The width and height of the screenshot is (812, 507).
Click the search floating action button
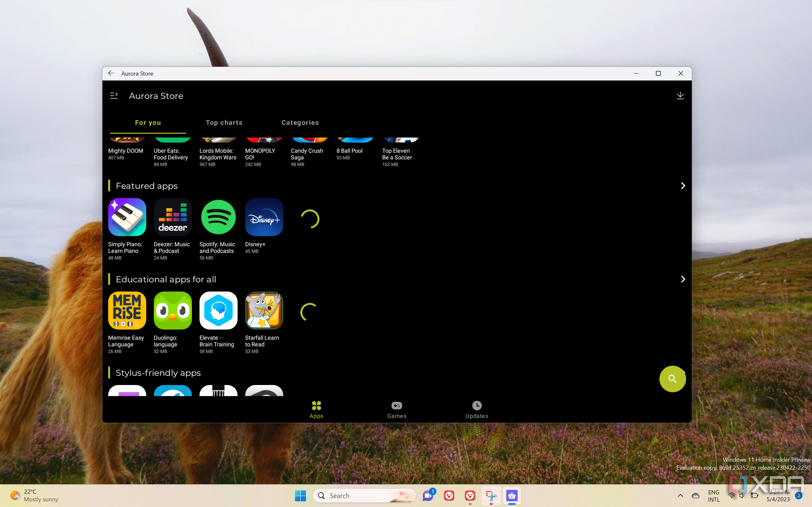[673, 378]
